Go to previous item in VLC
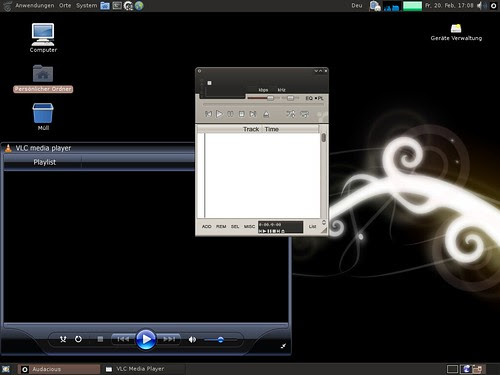Viewport: 500px width, 375px height. (x=123, y=339)
